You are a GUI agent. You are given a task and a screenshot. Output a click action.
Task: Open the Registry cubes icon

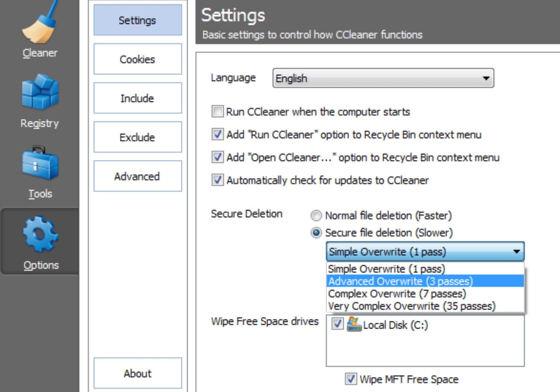coord(40,92)
